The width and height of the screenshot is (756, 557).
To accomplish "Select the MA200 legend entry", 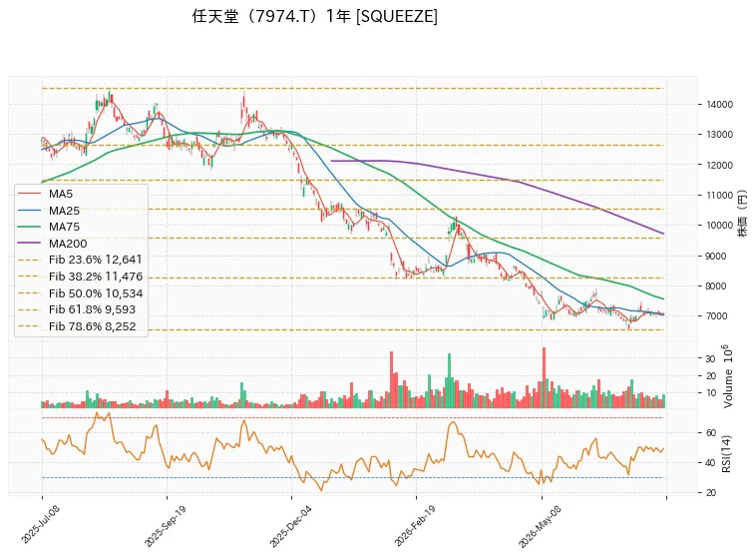I will (x=52, y=244).
